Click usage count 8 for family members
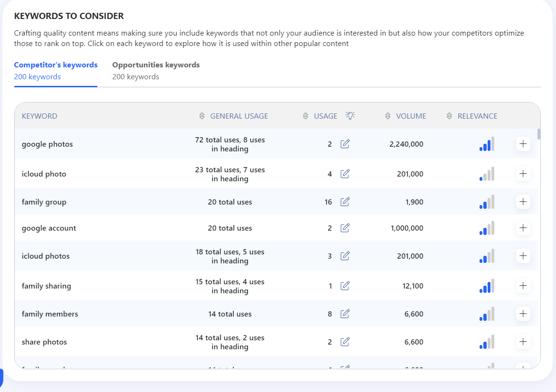This screenshot has width=556, height=392. point(330,314)
